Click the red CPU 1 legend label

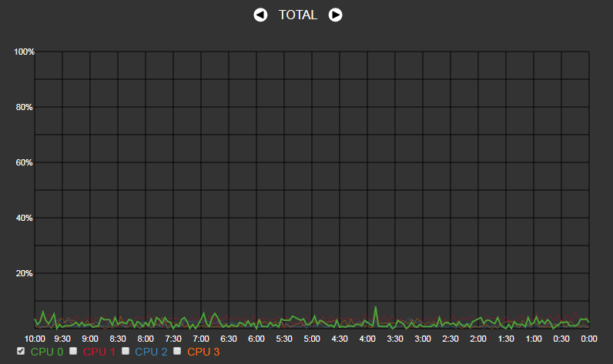[99, 352]
